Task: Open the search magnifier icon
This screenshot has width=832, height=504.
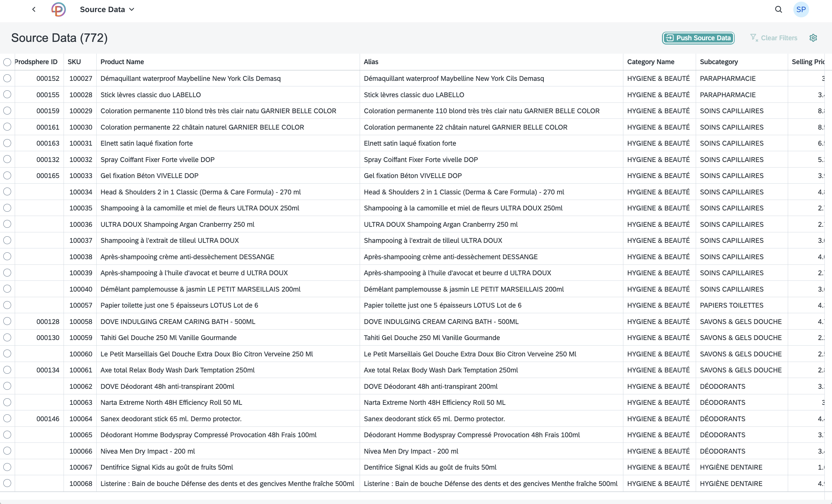Action: click(778, 9)
